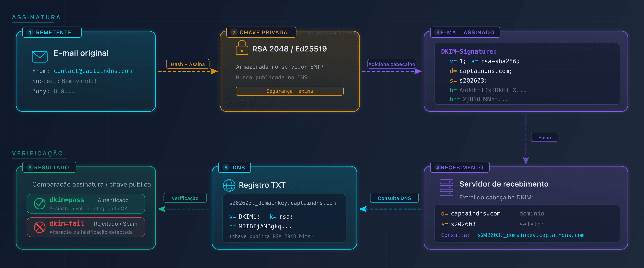Screen dimensions: 644x268
Task: Click the d= captaindns.com; line in signature
Action: (x=481, y=71)
